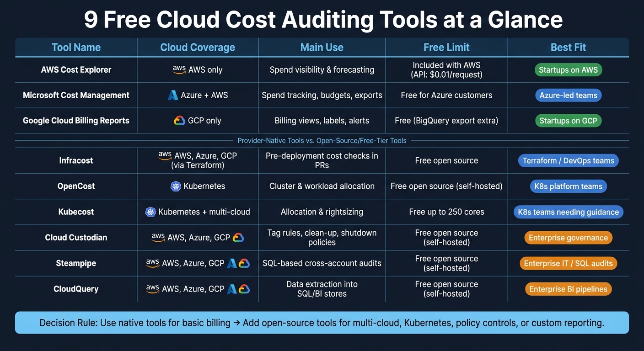Click the SQL-based cross-account audits cell

pos(322,263)
